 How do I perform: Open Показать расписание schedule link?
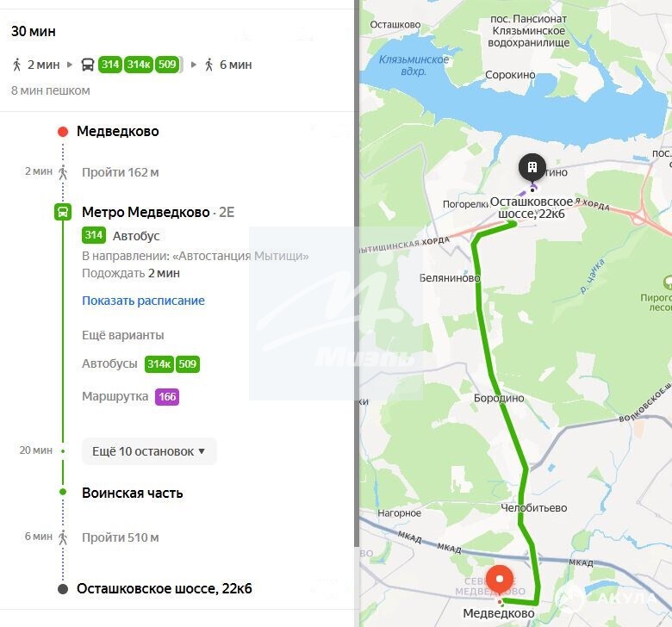pyautogui.click(x=143, y=301)
